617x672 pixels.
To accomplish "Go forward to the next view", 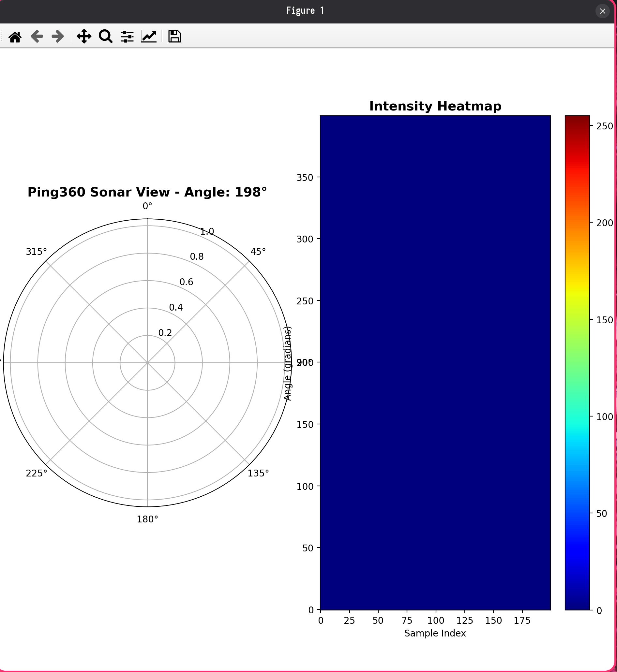I will point(58,37).
